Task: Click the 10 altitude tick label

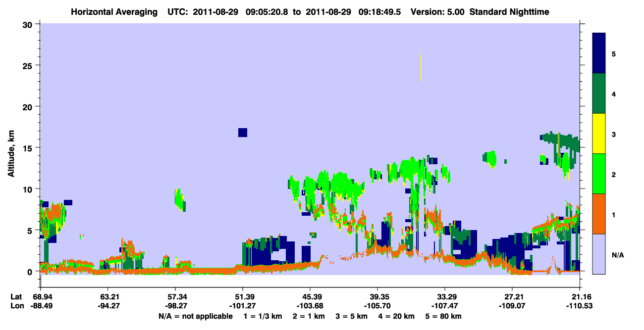Action: point(29,189)
